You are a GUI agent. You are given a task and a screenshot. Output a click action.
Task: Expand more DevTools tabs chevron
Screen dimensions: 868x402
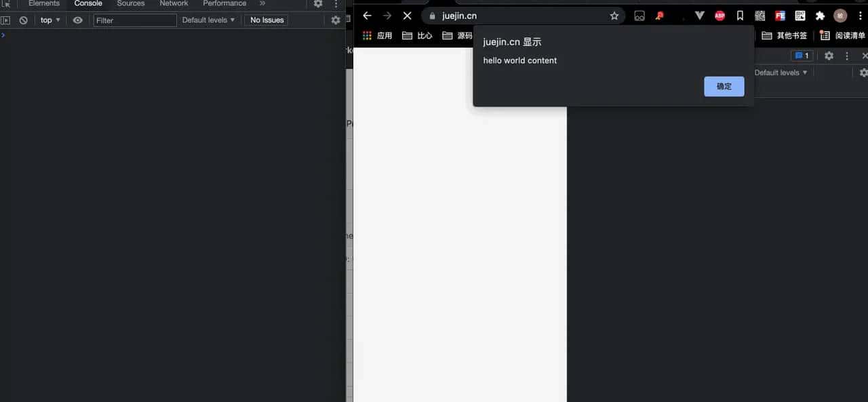tap(262, 3)
